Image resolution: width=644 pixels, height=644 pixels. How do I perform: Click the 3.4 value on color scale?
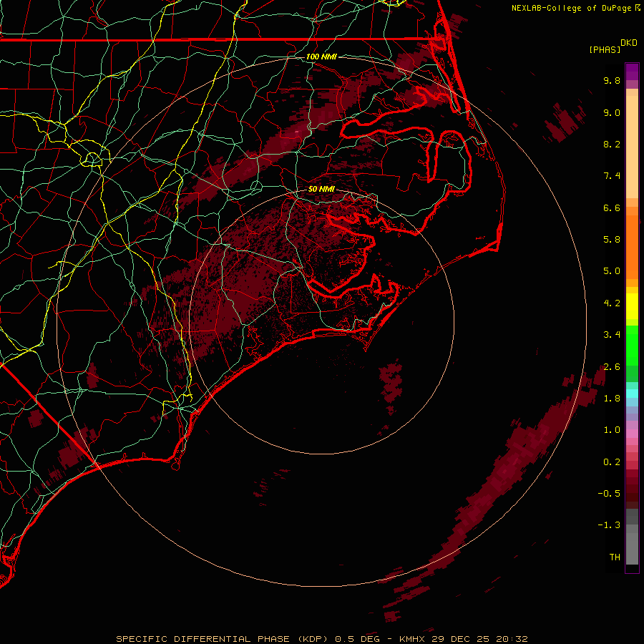click(x=612, y=335)
